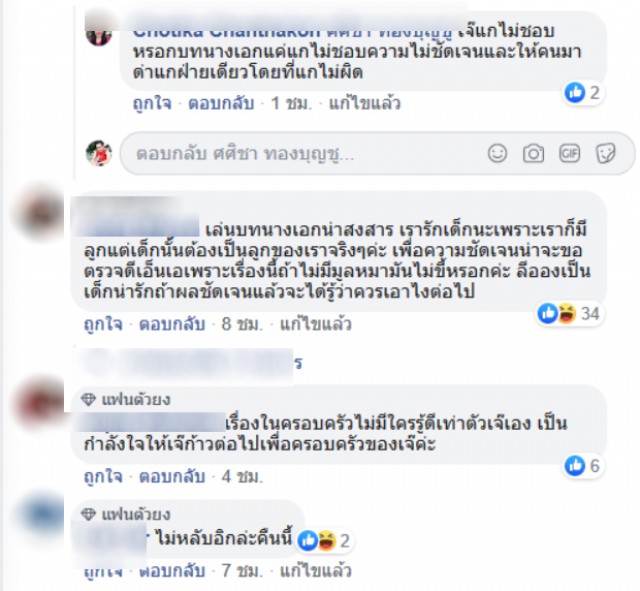This screenshot has width=640, height=591.
Task: Reply to the comment posted 1 ชม.
Action: point(221,103)
